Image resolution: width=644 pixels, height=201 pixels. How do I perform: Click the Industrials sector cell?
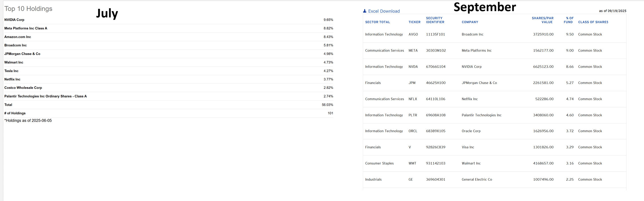click(x=373, y=180)
